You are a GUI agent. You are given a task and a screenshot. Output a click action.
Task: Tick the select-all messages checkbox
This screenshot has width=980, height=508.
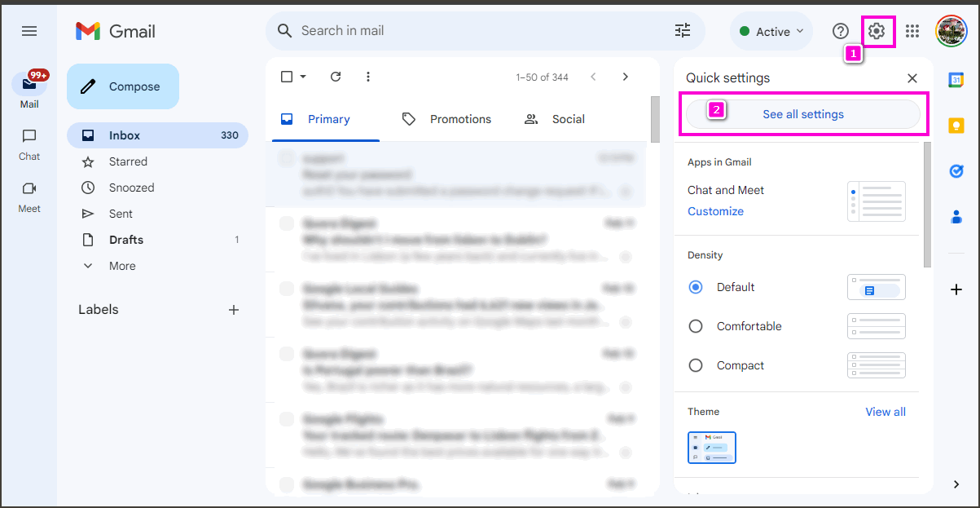click(287, 77)
